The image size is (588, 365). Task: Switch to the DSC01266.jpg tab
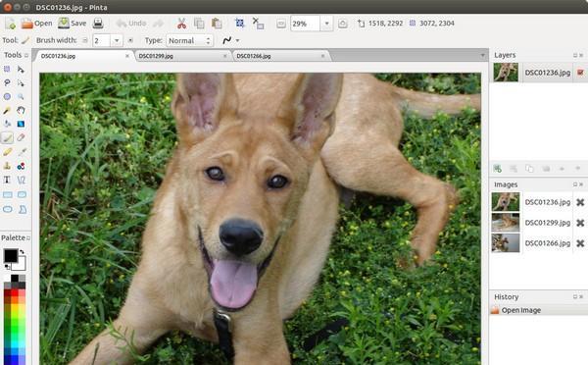point(280,56)
